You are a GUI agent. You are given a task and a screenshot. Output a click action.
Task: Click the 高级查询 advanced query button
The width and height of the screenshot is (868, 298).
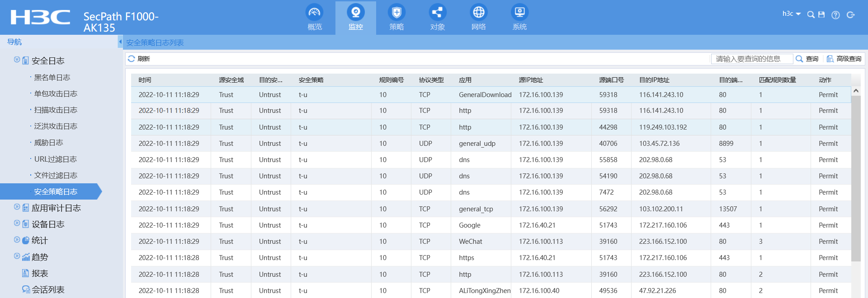844,59
